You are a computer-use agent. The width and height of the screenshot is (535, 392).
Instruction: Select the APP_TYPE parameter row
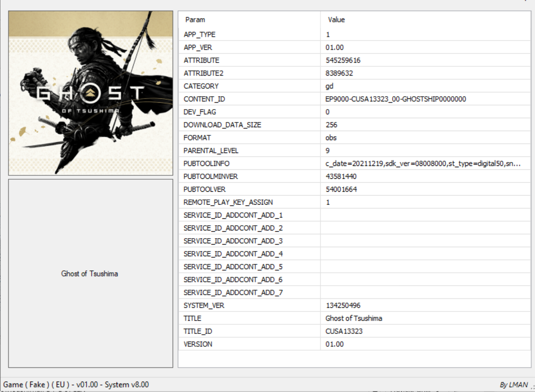[x=199, y=35]
